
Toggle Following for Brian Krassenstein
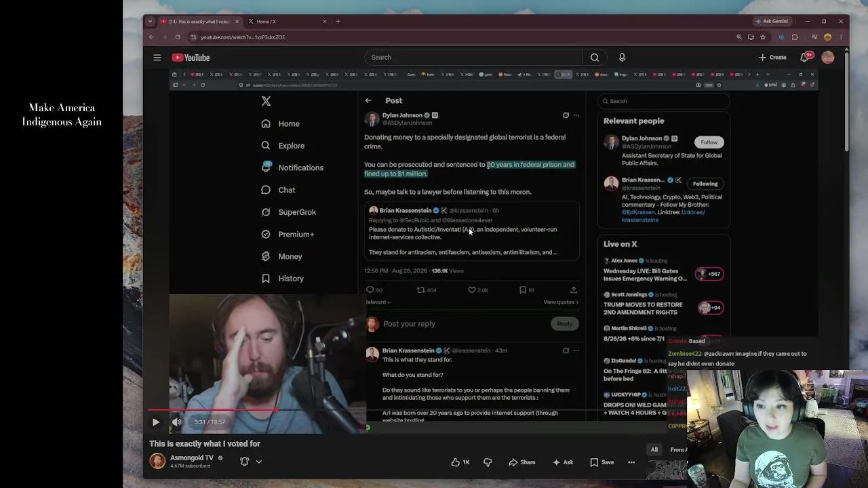click(705, 184)
